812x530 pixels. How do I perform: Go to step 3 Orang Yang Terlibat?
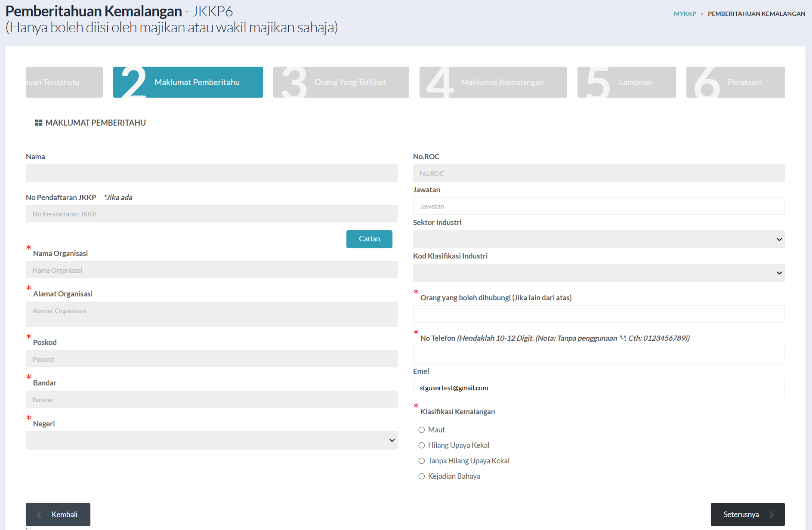(341, 82)
